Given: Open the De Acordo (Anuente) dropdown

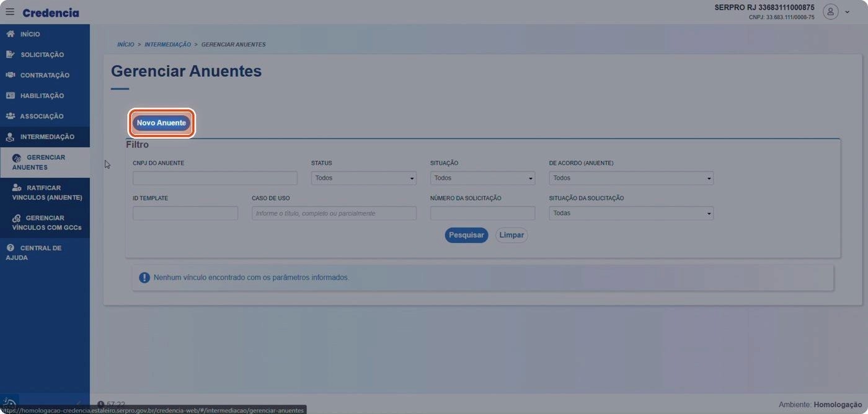Looking at the screenshot, I should tap(631, 178).
